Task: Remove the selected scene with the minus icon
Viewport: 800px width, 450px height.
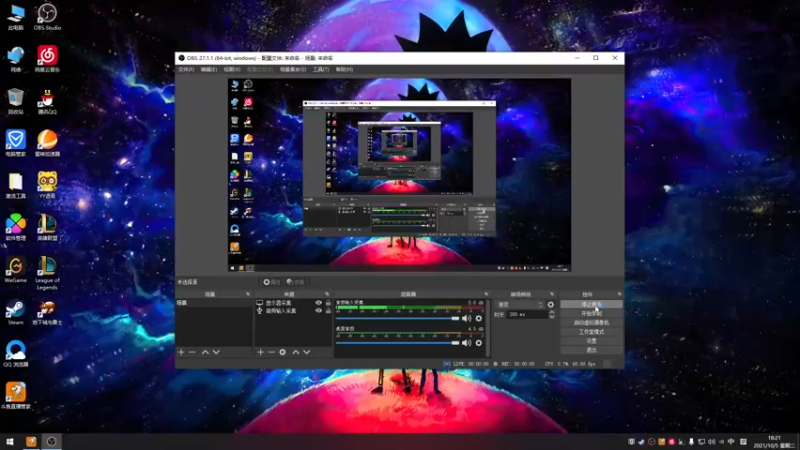Action: coord(192,352)
